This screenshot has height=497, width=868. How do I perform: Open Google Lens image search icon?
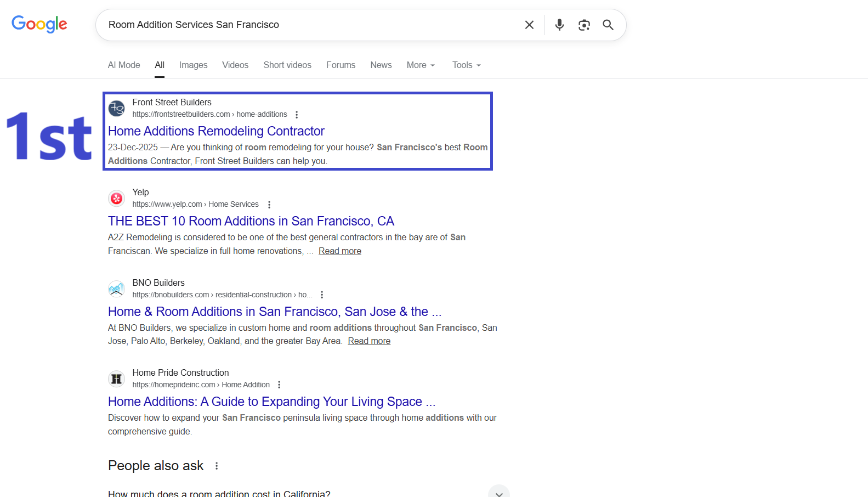point(584,25)
